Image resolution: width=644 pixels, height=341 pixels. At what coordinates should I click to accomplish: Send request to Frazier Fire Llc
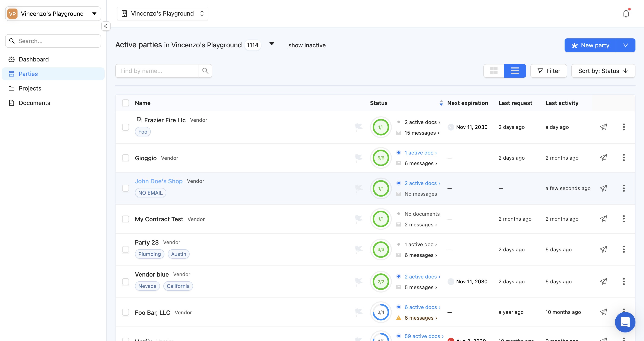[603, 127]
